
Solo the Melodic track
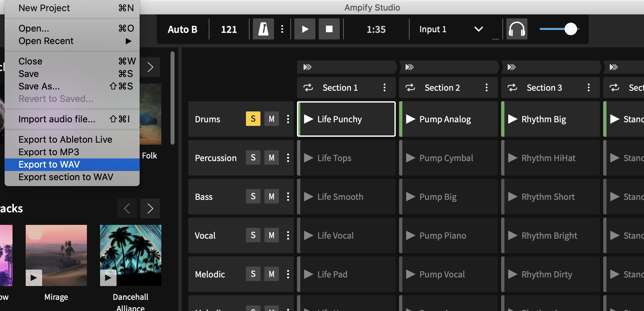pyautogui.click(x=253, y=274)
